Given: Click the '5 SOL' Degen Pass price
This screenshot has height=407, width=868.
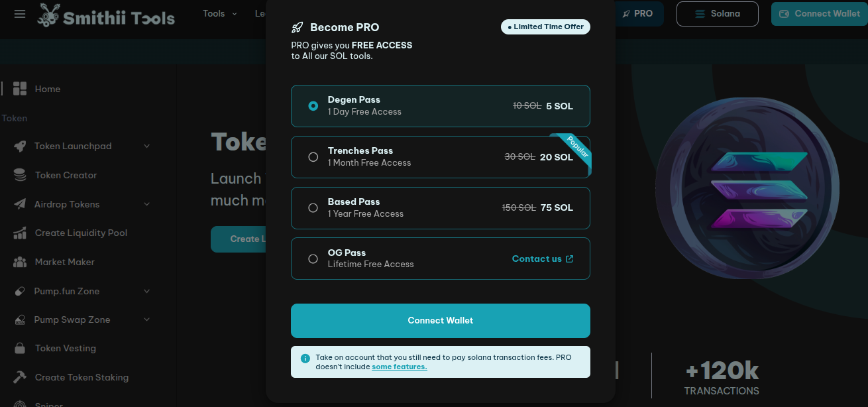Looking at the screenshot, I should pos(560,106).
